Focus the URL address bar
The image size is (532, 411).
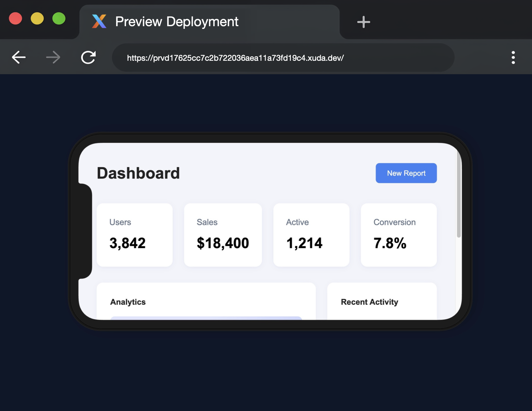coord(283,58)
